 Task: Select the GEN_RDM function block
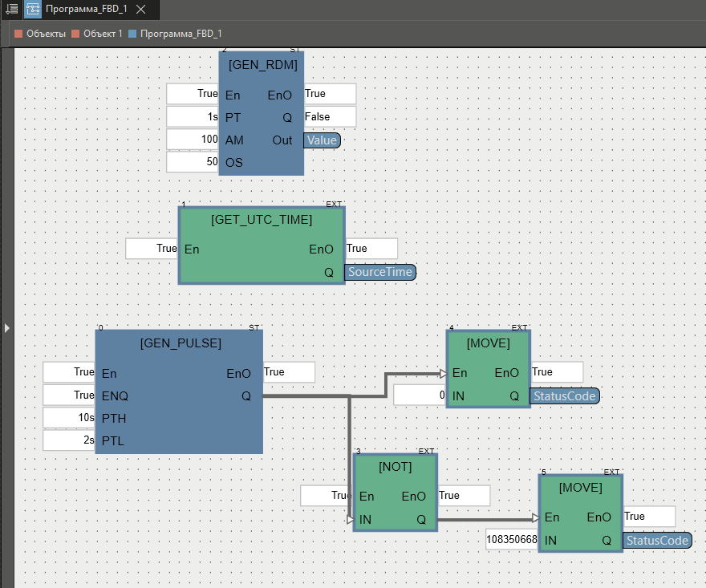coord(262,65)
